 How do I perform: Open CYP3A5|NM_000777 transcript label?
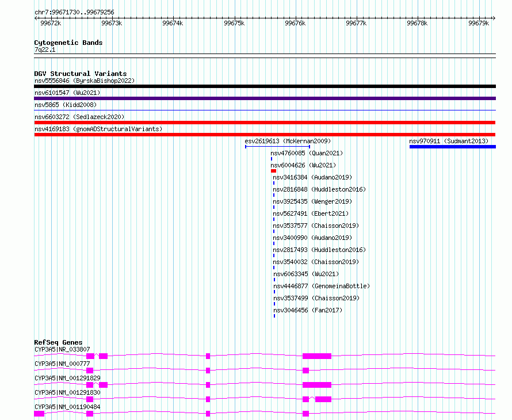[x=62, y=364]
